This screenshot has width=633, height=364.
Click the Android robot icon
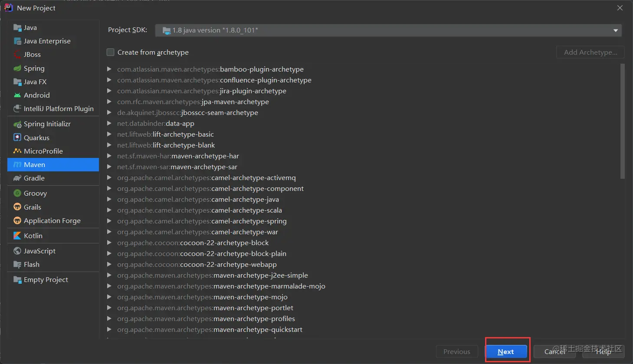pos(17,95)
